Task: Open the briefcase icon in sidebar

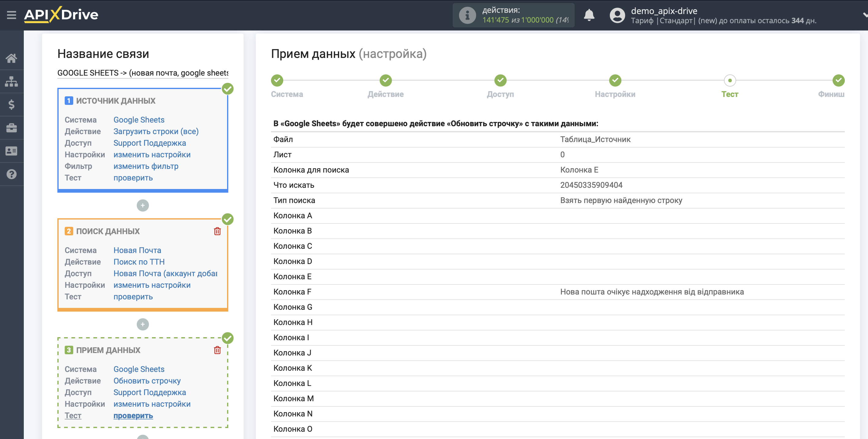Action: [x=12, y=128]
